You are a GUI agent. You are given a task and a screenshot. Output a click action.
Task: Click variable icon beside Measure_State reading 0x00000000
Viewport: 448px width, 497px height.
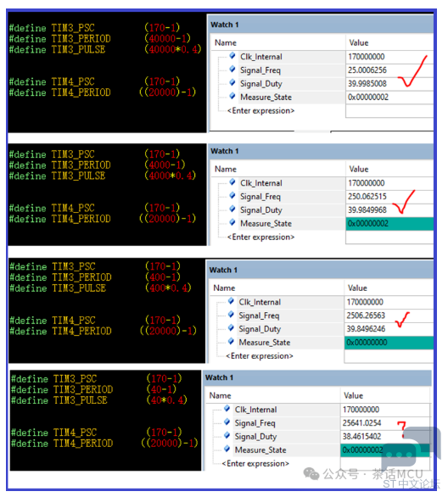pyautogui.click(x=231, y=342)
